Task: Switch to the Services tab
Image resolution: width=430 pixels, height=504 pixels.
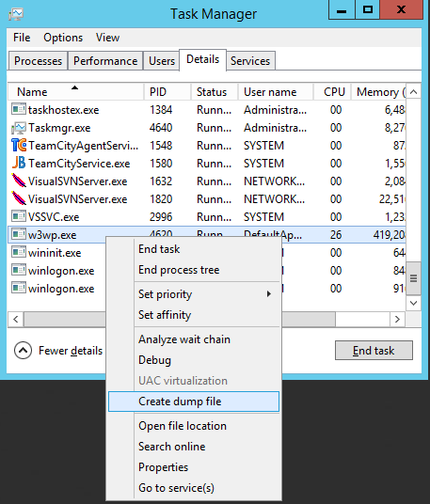Action: coord(250,61)
